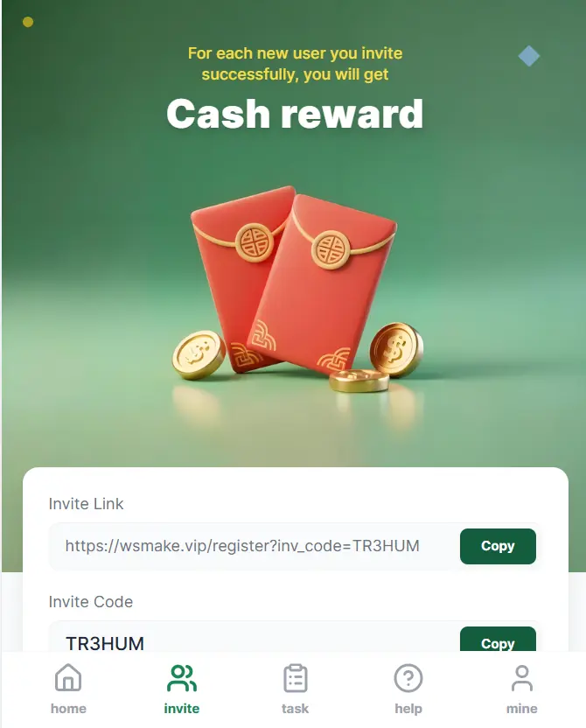The width and height of the screenshot is (586, 728).
Task: Click the yellow dot at top left
Action: 28,22
